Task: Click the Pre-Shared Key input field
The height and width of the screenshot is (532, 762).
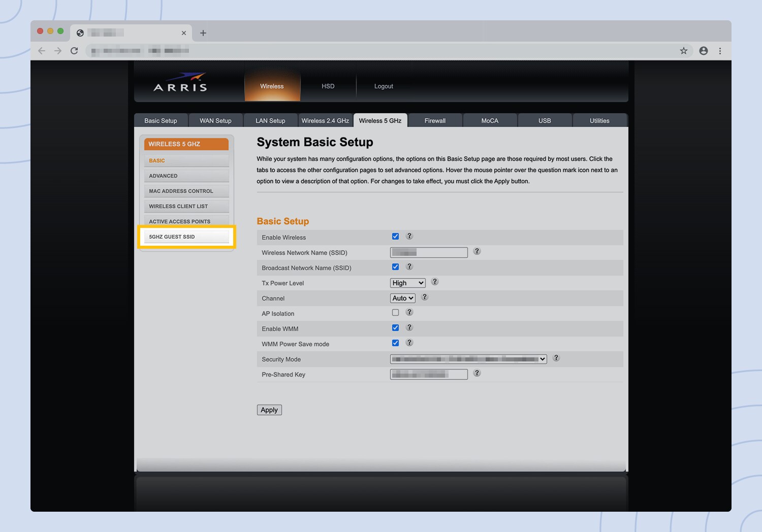Action: pyautogui.click(x=429, y=375)
